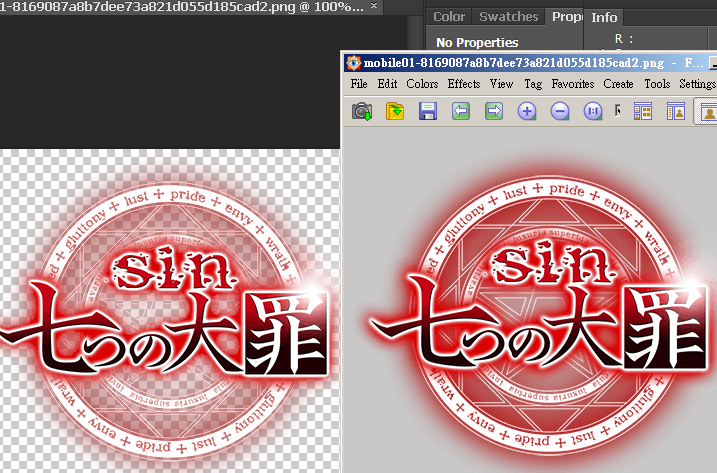
Task: Go to previous image with left arrow
Action: 461,111
